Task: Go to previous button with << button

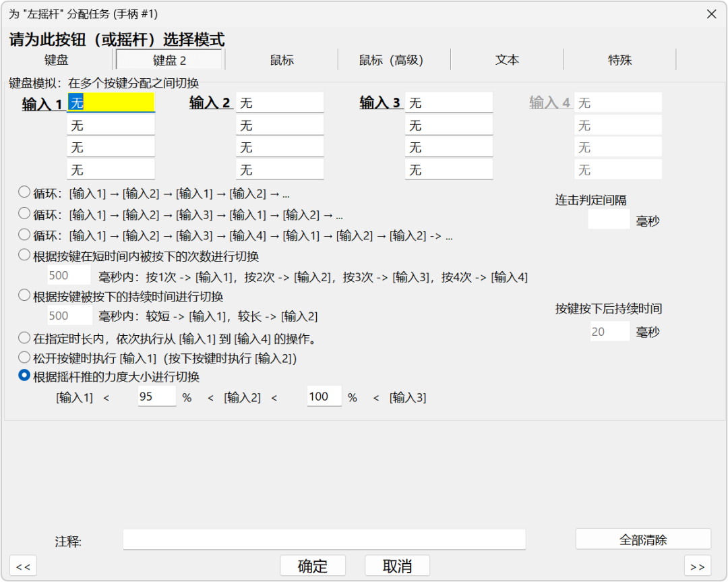Action: [23, 566]
